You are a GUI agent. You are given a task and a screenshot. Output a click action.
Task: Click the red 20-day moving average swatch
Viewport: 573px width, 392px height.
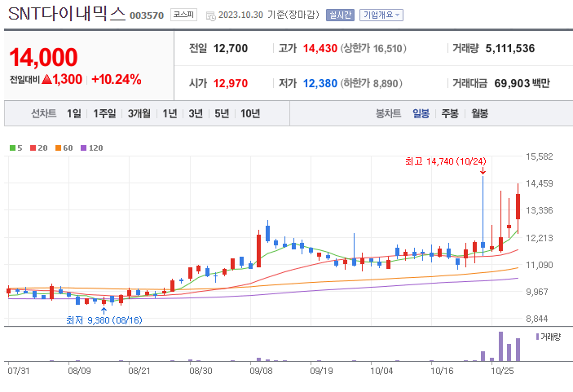(33, 148)
